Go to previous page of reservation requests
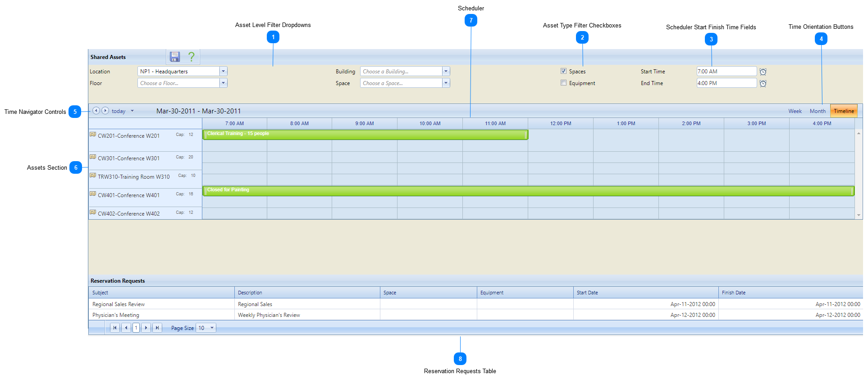The image size is (868, 379). [126, 328]
